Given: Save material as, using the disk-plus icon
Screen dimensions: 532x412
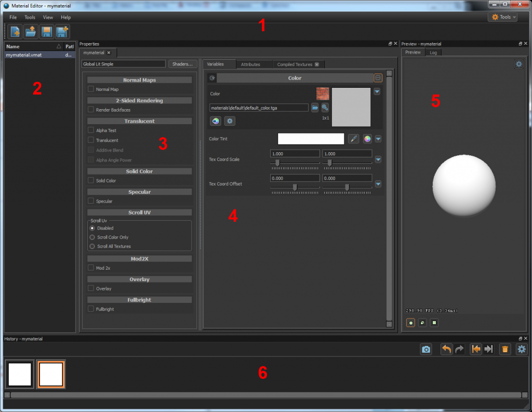Looking at the screenshot, I should 62,32.
